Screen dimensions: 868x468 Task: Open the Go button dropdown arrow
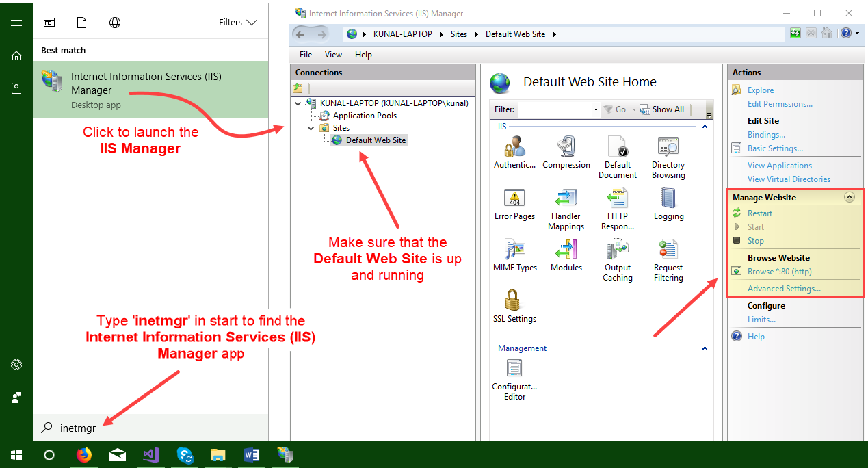coord(633,109)
